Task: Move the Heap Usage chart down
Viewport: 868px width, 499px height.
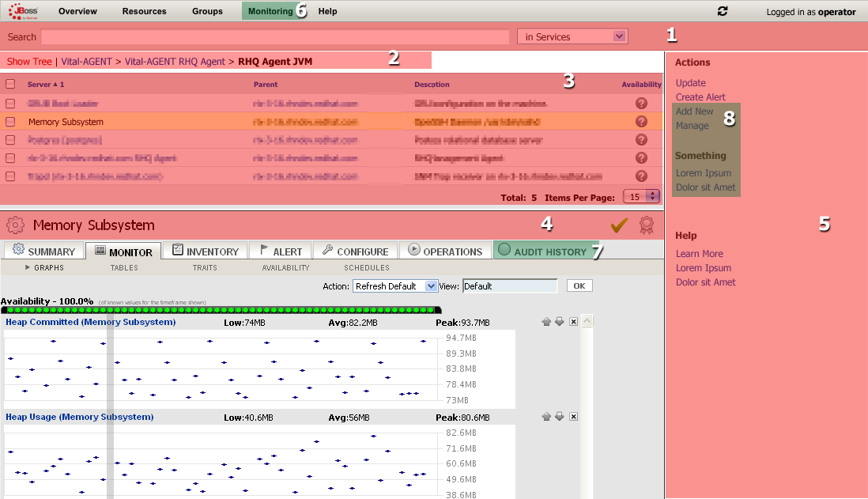Action: tap(560, 417)
